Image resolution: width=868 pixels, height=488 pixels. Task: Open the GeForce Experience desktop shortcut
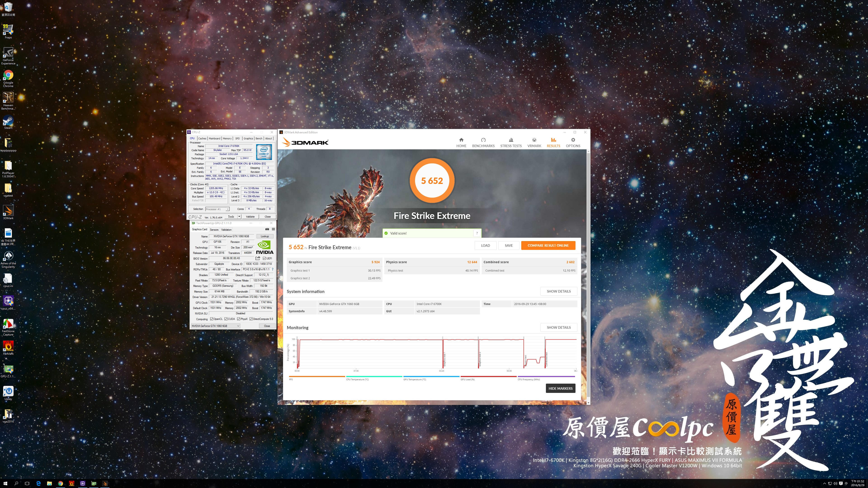click(x=8, y=56)
